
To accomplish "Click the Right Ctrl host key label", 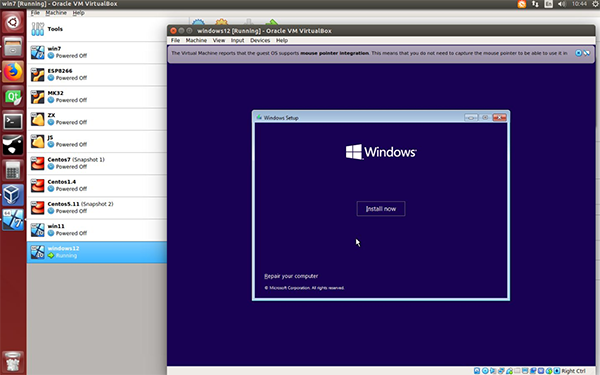I will (x=573, y=371).
